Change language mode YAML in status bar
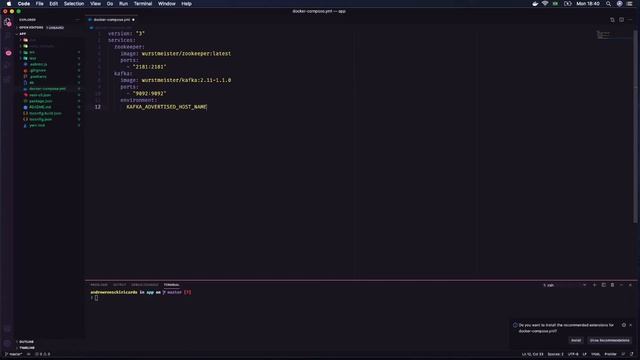This screenshot has height=360, width=640. 596,354
